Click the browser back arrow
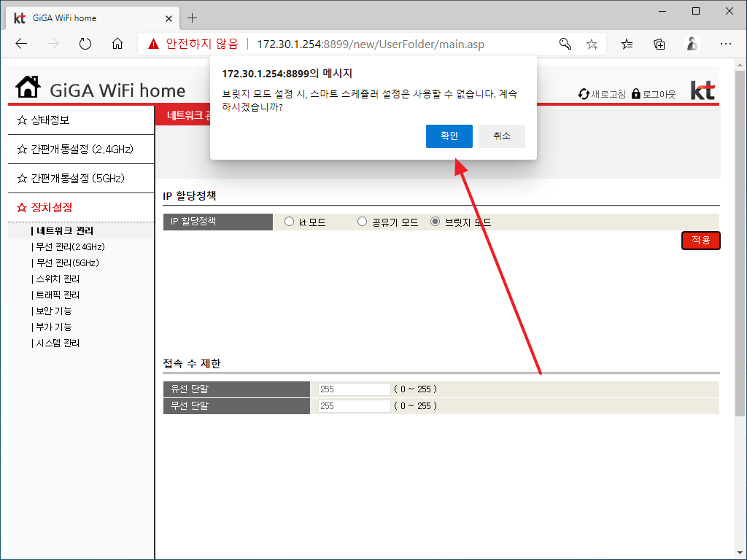This screenshot has width=747, height=560. (x=21, y=44)
